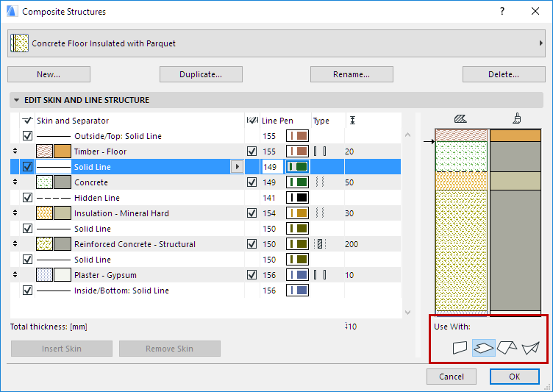This screenshot has width=553, height=392.
Task: Uncheck the Inside/Bottom Solid Line checkbox
Action: (27, 290)
